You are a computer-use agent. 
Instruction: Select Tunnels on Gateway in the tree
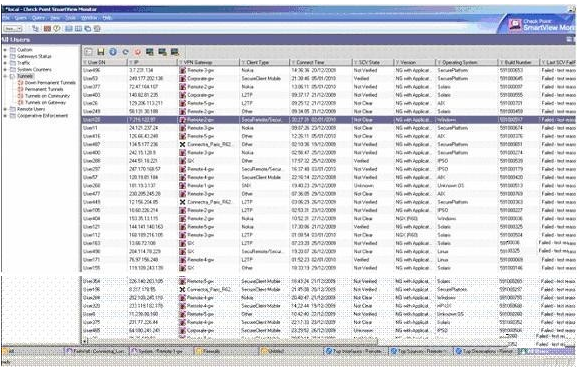(x=45, y=102)
